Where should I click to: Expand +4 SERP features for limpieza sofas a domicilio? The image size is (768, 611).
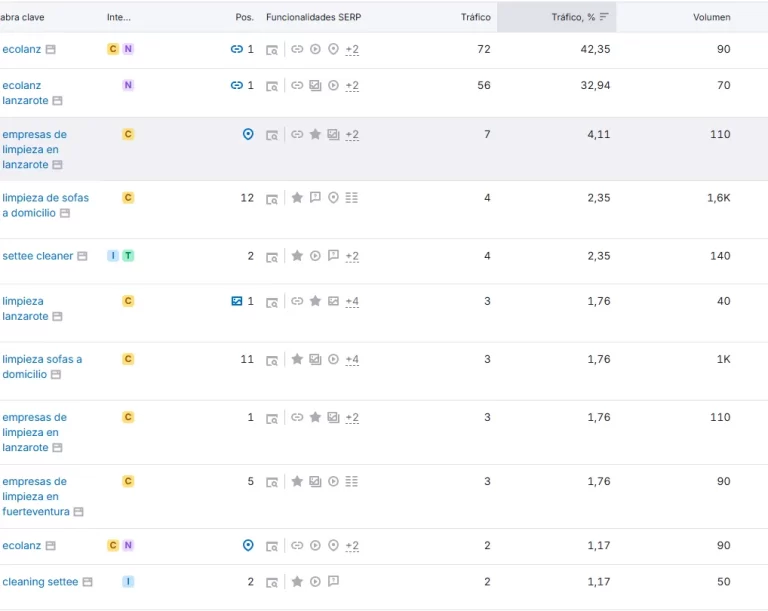[352, 360]
